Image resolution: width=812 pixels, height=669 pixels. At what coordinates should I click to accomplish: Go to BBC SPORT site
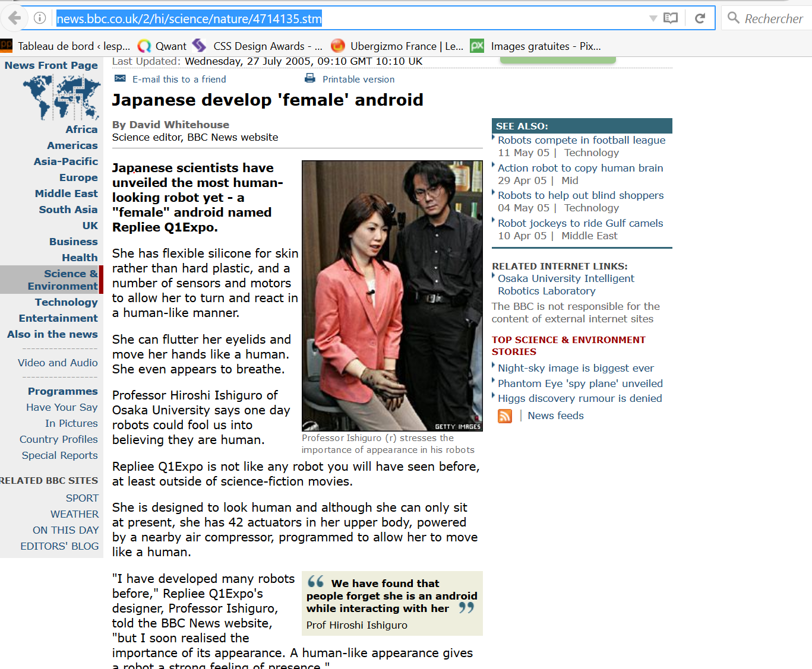coord(82,498)
